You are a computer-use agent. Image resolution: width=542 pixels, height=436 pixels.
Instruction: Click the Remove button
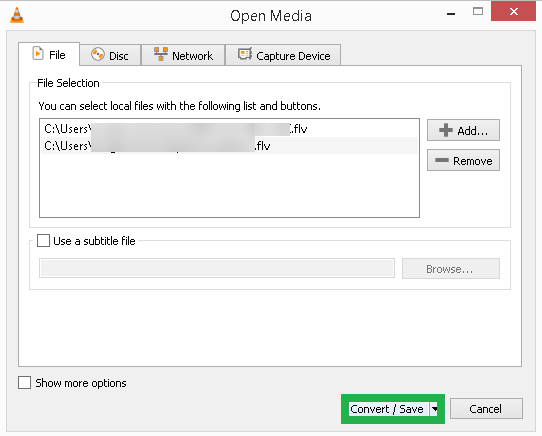(x=463, y=160)
